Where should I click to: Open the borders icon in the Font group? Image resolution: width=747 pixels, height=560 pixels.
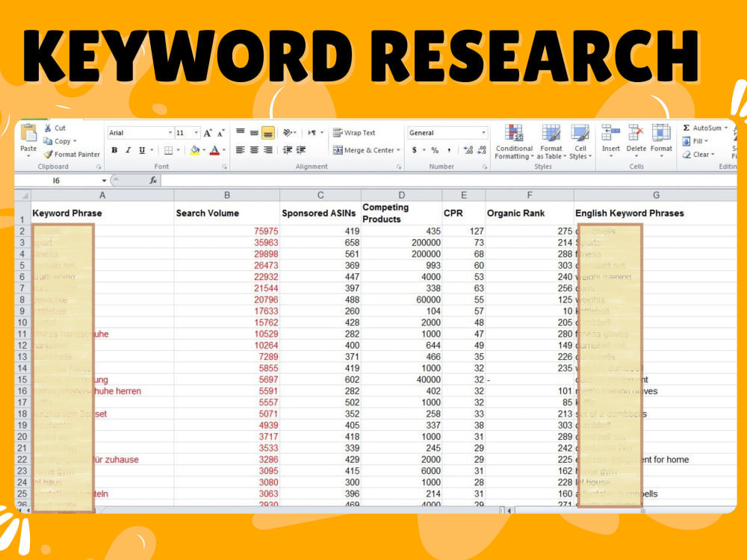pyautogui.click(x=168, y=151)
